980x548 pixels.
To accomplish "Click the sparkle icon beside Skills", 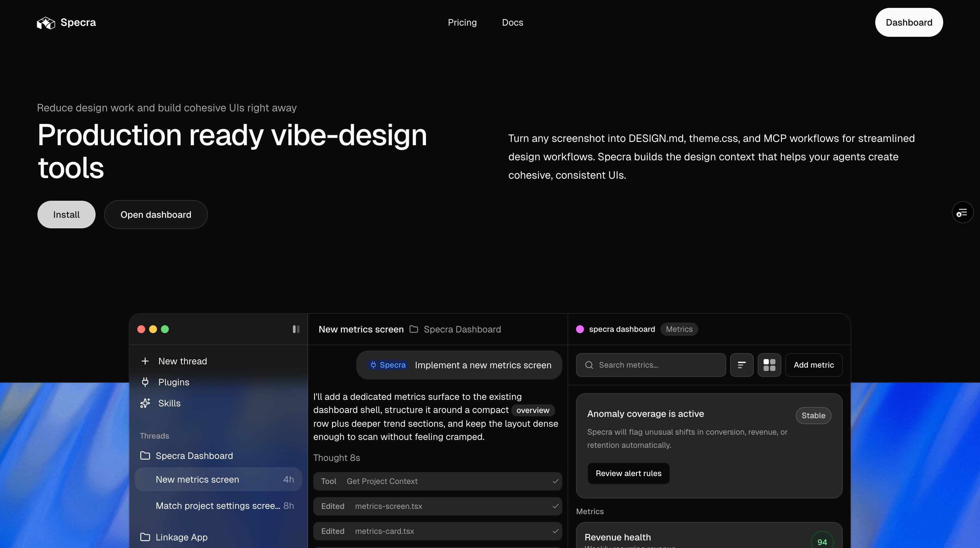I will point(145,403).
